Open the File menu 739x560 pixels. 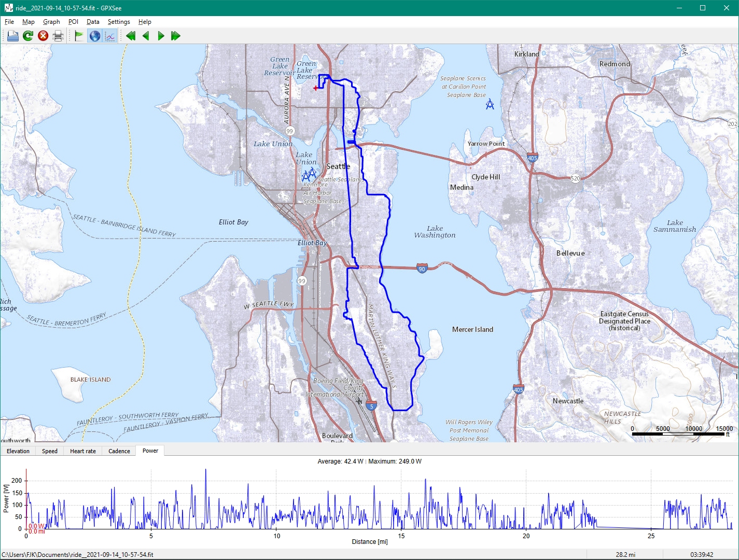(9, 22)
